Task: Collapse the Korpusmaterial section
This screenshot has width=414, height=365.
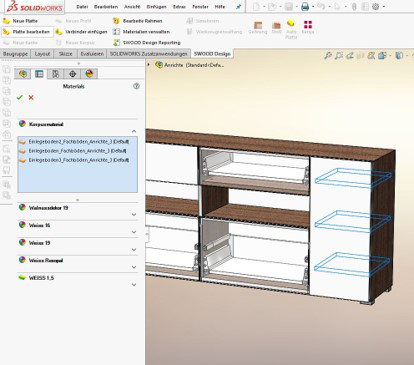Action: tap(134, 131)
